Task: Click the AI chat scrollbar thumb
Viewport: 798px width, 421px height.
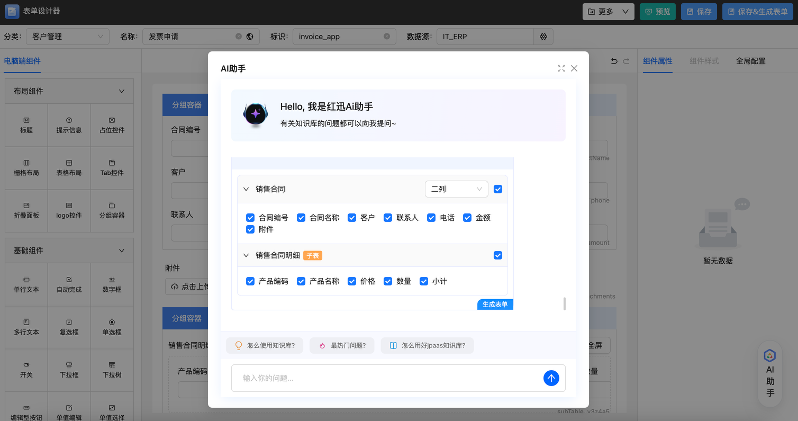Action: (564, 303)
